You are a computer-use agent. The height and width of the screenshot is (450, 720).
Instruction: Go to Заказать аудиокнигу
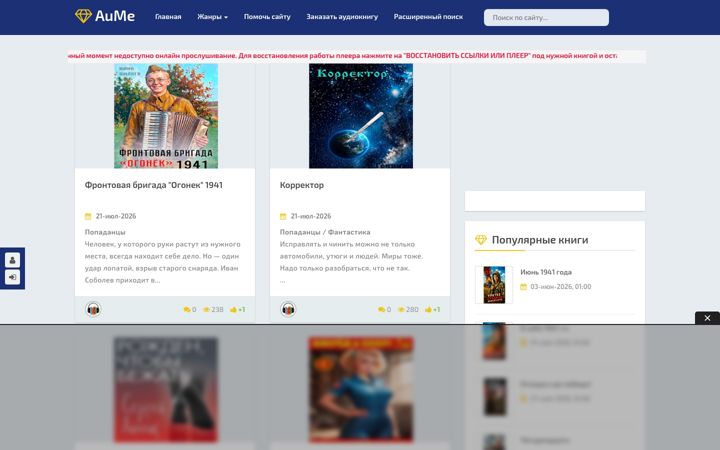(342, 17)
